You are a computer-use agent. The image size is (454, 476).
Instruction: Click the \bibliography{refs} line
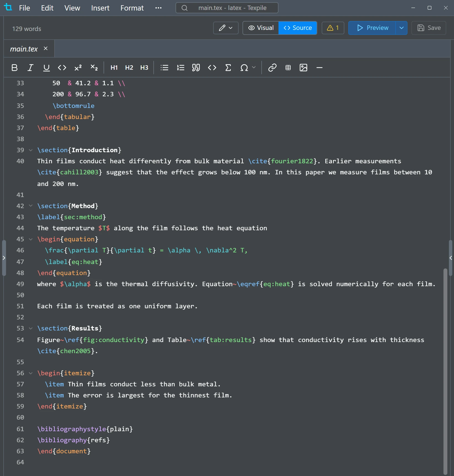click(x=74, y=440)
